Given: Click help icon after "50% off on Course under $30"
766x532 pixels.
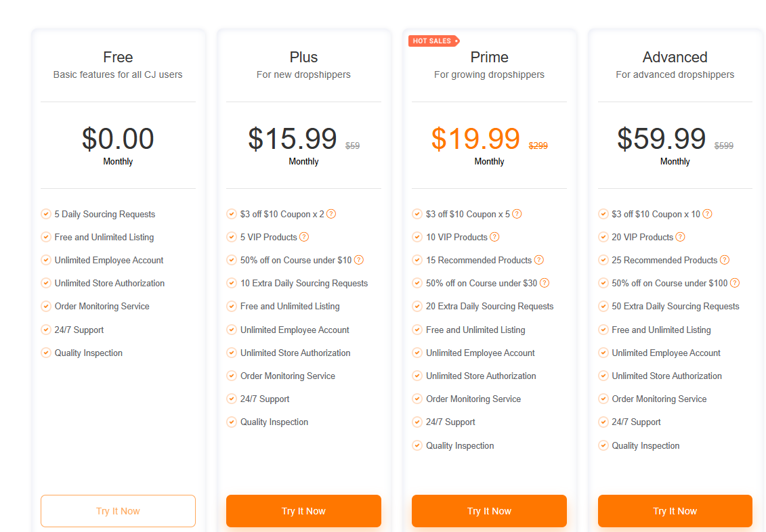Looking at the screenshot, I should click(x=545, y=283).
